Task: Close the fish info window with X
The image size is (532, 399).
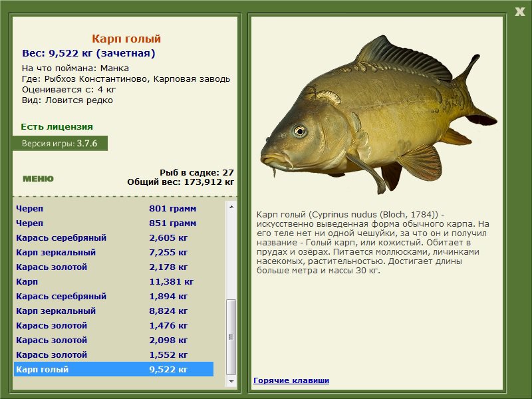Action: [x=519, y=12]
